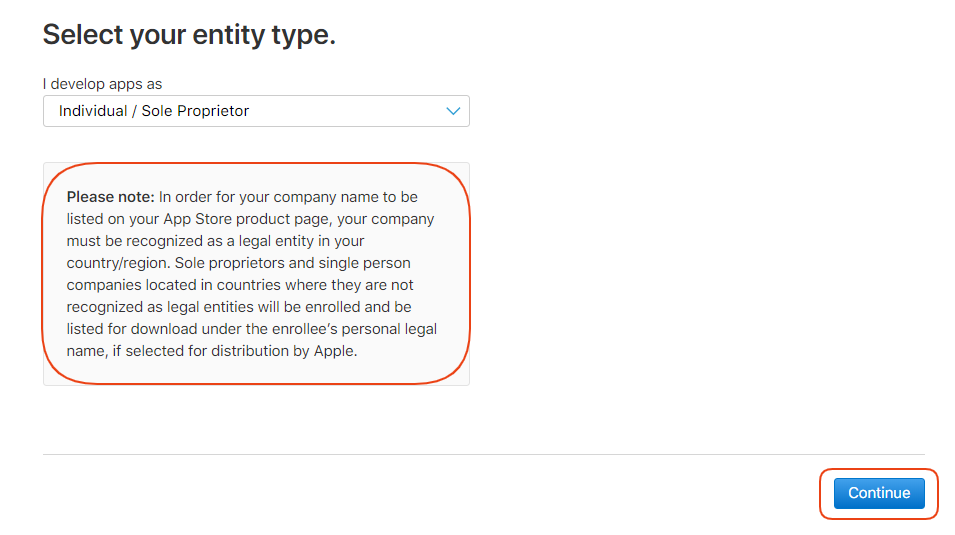955x535 pixels.
Task: Click the horizontal divider line above Continue
Action: click(x=483, y=455)
